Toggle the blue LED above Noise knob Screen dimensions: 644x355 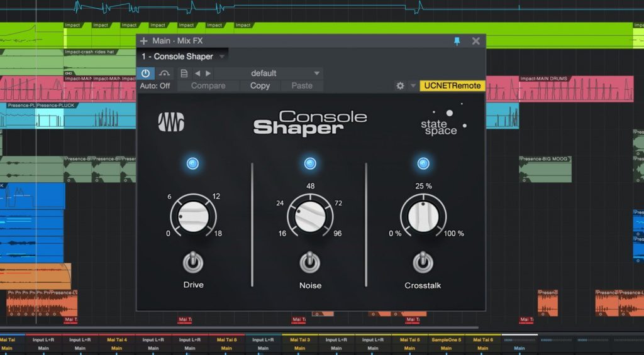click(310, 163)
